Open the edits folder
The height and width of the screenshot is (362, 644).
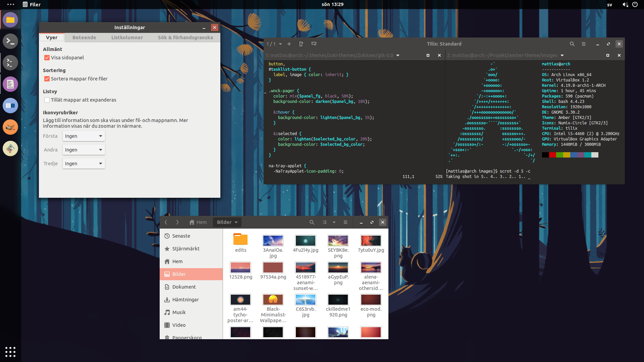pyautogui.click(x=240, y=243)
